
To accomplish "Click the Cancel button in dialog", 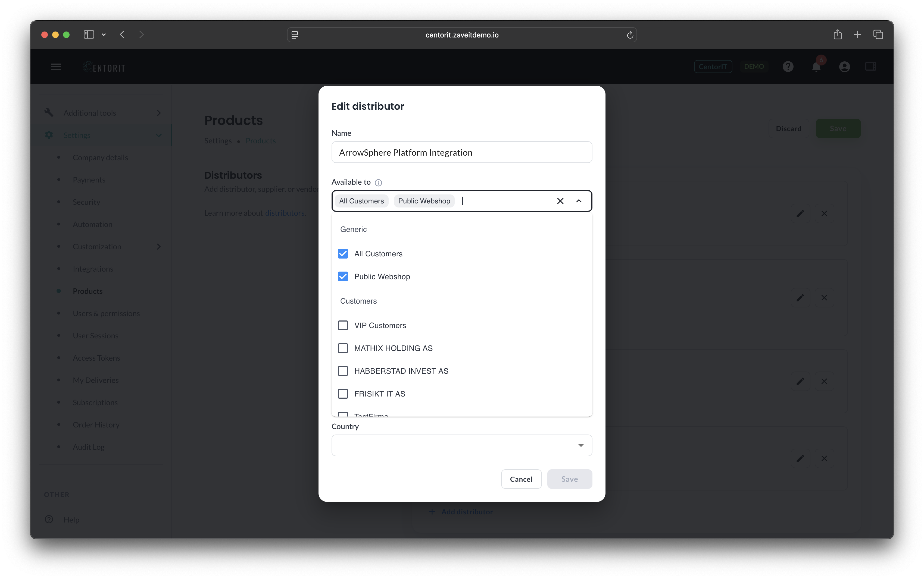I will coord(521,479).
